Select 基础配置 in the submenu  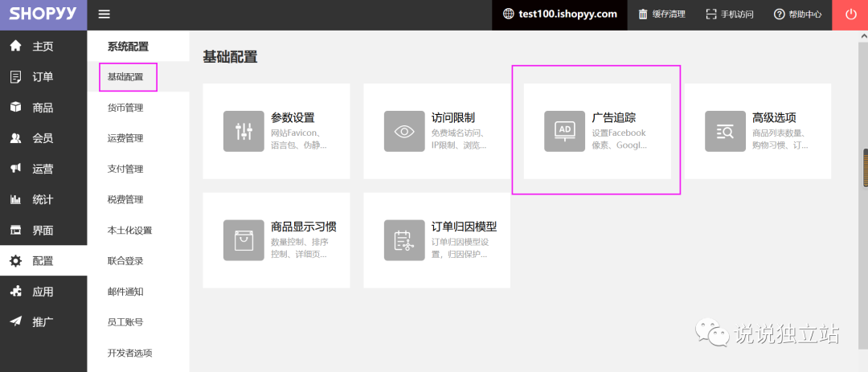pyautogui.click(x=125, y=77)
